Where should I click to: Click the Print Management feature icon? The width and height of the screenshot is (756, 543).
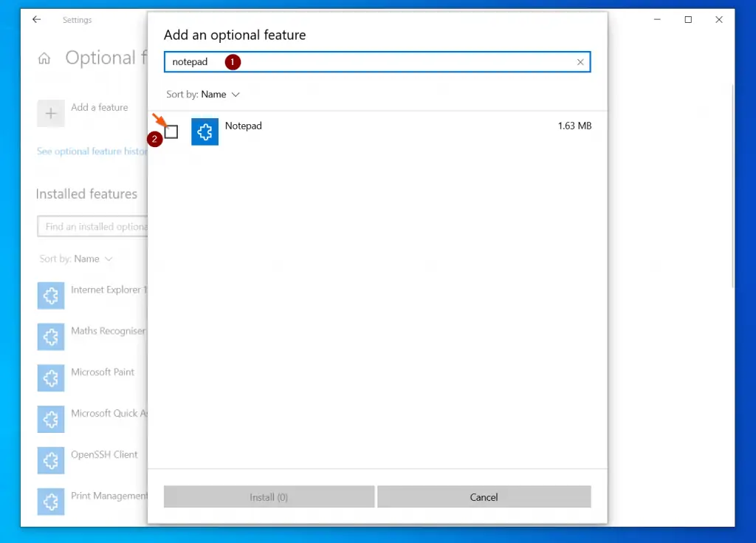(51, 502)
